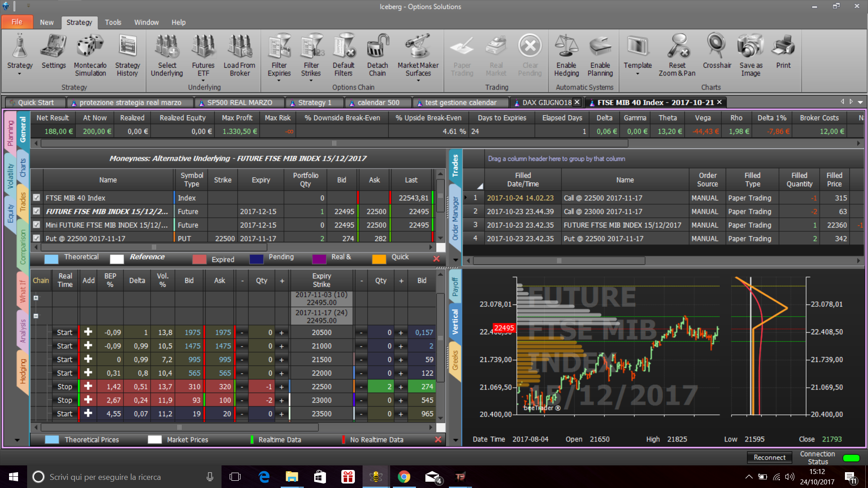Switch to the DAX GIUGNO18 tab
This screenshot has width=868, height=488.
coord(547,103)
